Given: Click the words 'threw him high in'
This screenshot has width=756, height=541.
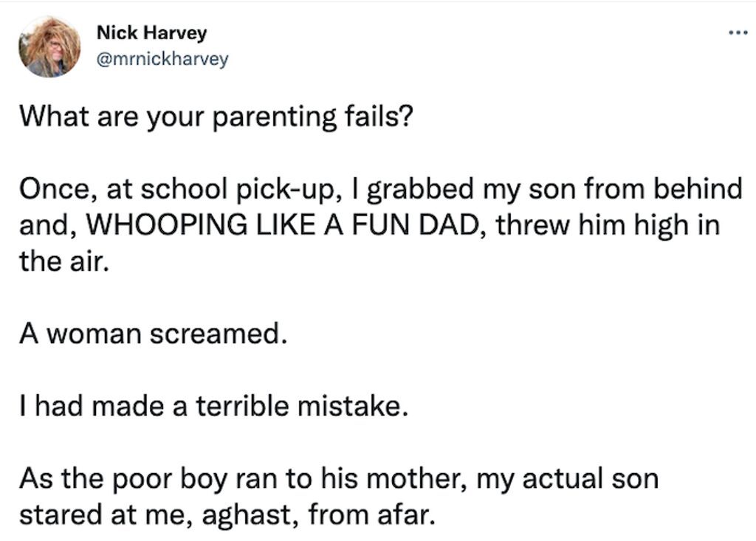Looking at the screenshot, I should pyautogui.click(x=608, y=225).
